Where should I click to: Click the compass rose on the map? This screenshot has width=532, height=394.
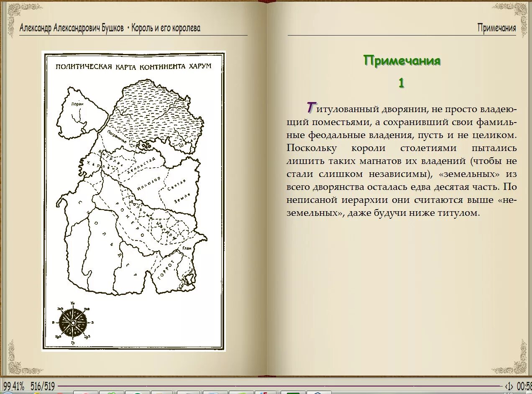coord(73,323)
